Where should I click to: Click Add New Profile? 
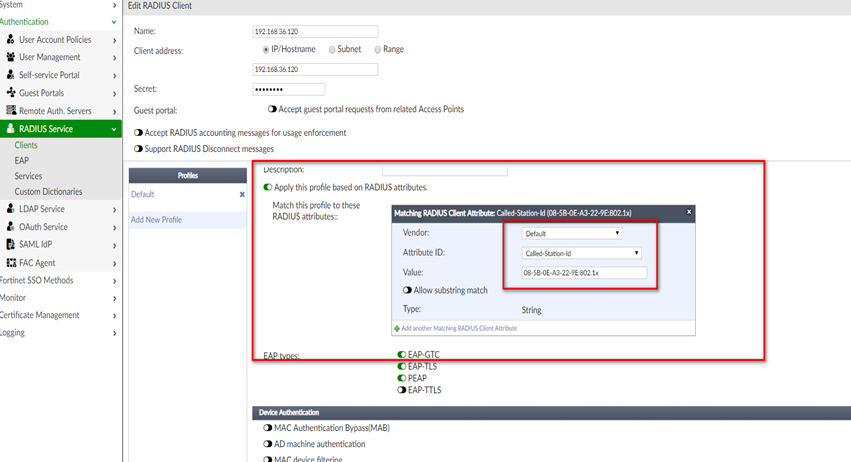156,219
